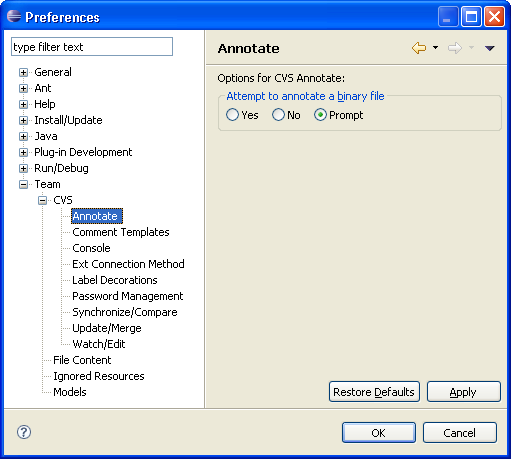
Task: Select the Ant category label
Action: click(43, 88)
